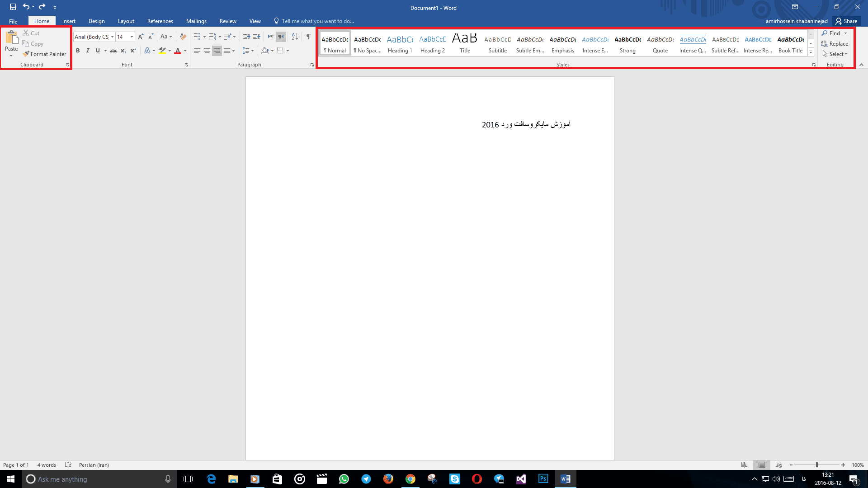Open line spacing options

coord(248,51)
